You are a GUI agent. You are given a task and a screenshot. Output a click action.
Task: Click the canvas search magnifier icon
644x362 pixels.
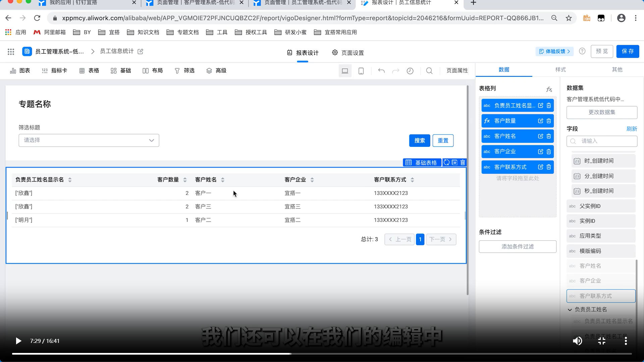pos(429,71)
